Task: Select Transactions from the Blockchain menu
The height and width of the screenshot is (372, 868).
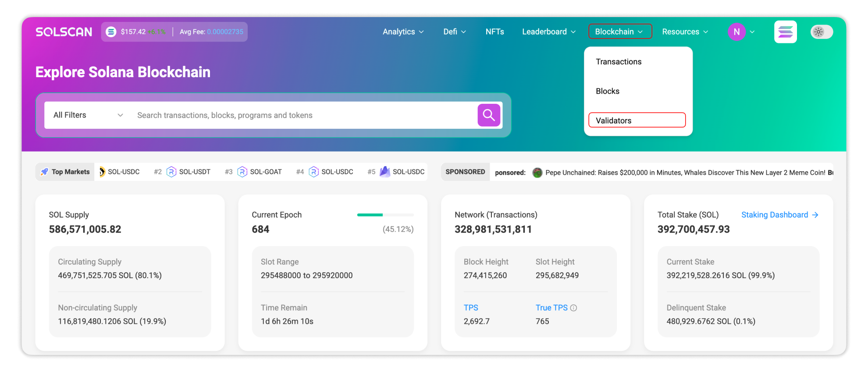Action: (619, 62)
